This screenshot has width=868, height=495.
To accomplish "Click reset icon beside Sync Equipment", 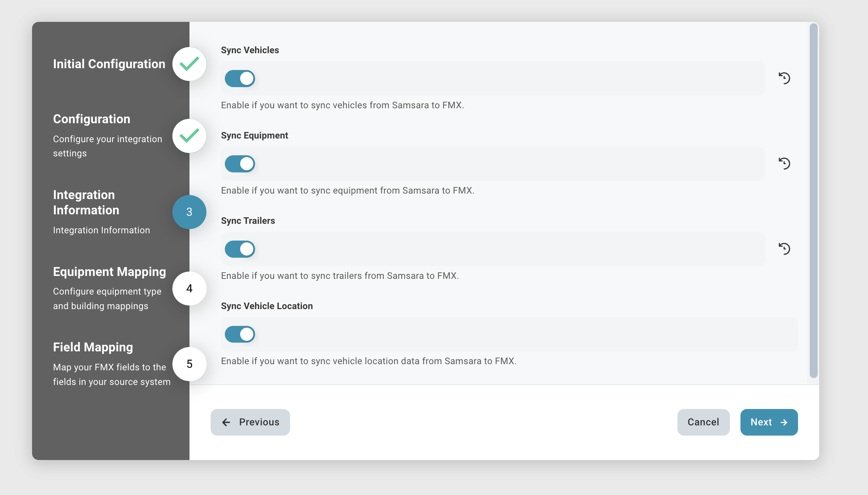I will [x=784, y=163].
